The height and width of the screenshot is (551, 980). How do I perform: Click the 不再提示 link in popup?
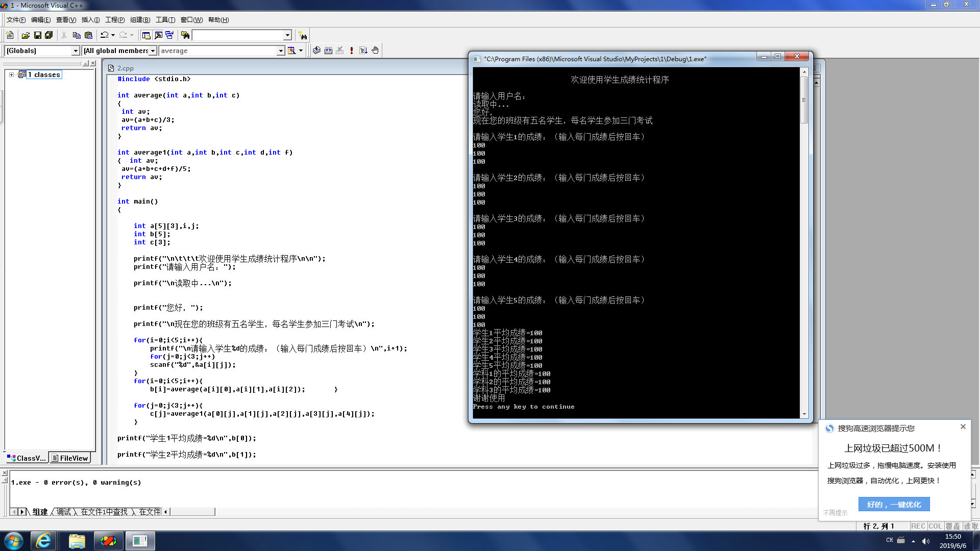(835, 513)
